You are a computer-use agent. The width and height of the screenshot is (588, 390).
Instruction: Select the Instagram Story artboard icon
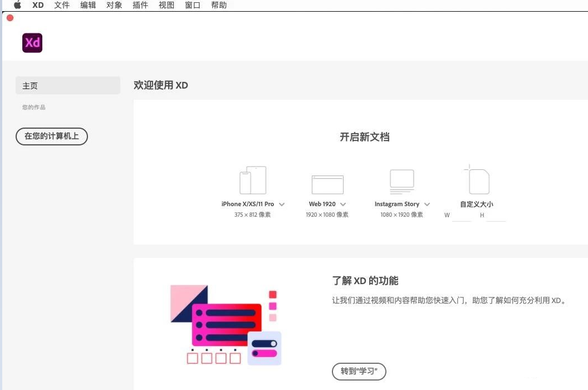click(x=402, y=182)
